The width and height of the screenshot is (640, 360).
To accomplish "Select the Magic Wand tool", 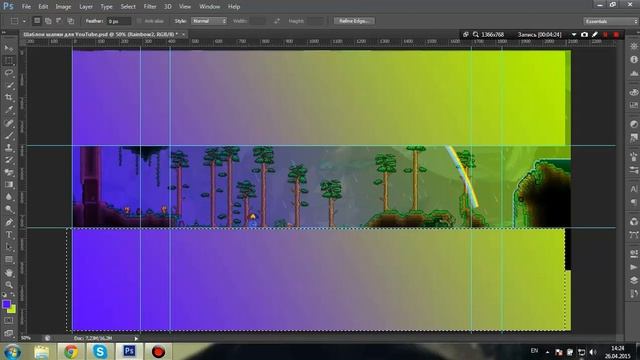I will click(x=9, y=85).
